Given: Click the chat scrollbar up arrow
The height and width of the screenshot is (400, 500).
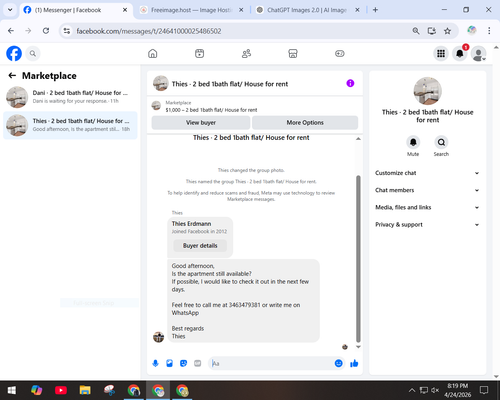Looking at the screenshot, I should [358, 139].
